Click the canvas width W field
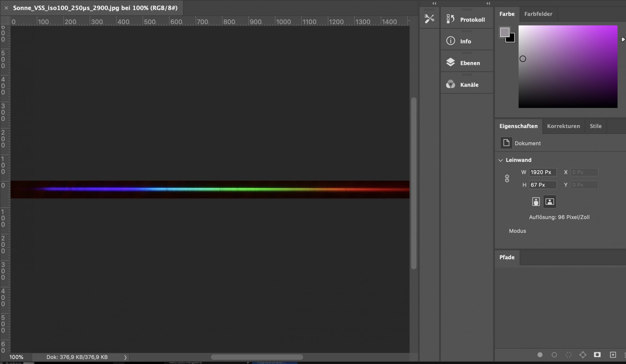Screen dimensions: 626x364 pyautogui.click(x=542, y=172)
